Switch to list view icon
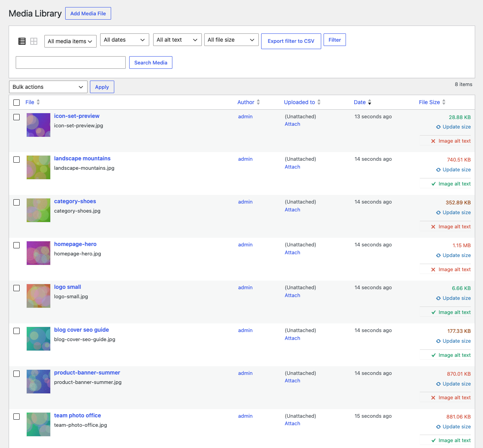Viewport: 483px width, 448px height. click(x=22, y=41)
